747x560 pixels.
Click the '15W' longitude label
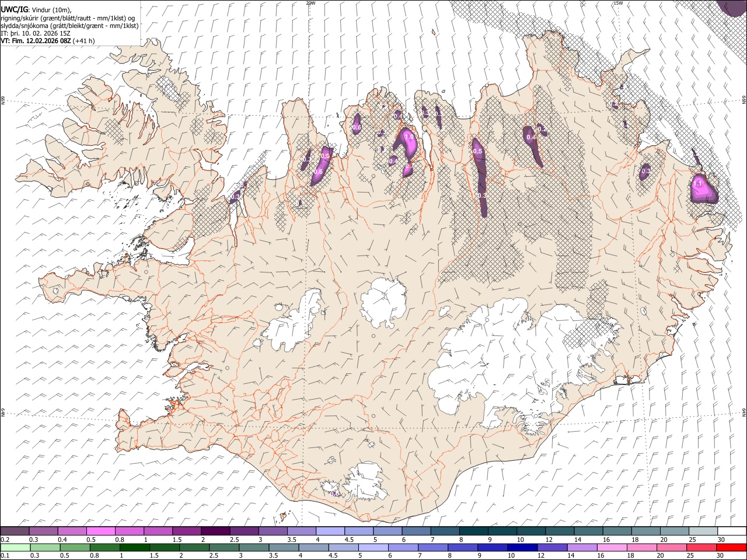point(618,3)
